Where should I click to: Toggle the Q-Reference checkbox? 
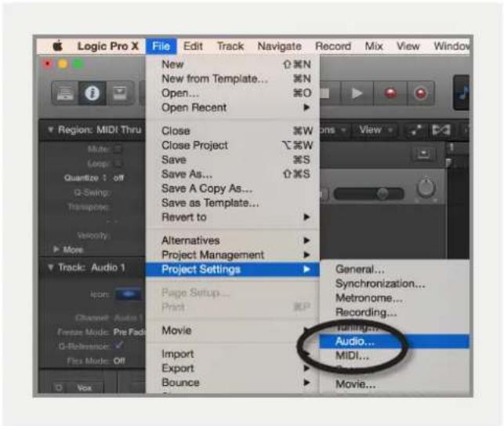118,346
